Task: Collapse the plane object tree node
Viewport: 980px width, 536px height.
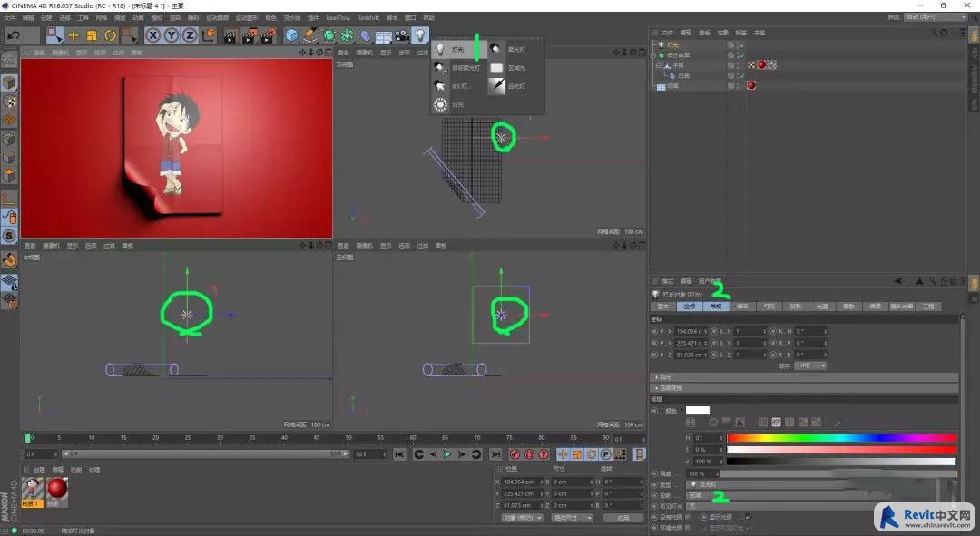Action: [659, 65]
